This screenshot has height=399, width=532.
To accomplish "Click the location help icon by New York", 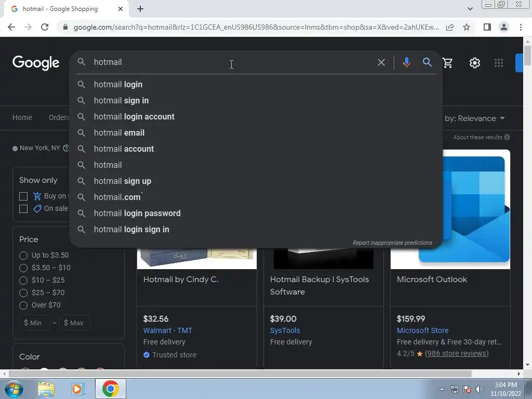I will pos(66,148).
